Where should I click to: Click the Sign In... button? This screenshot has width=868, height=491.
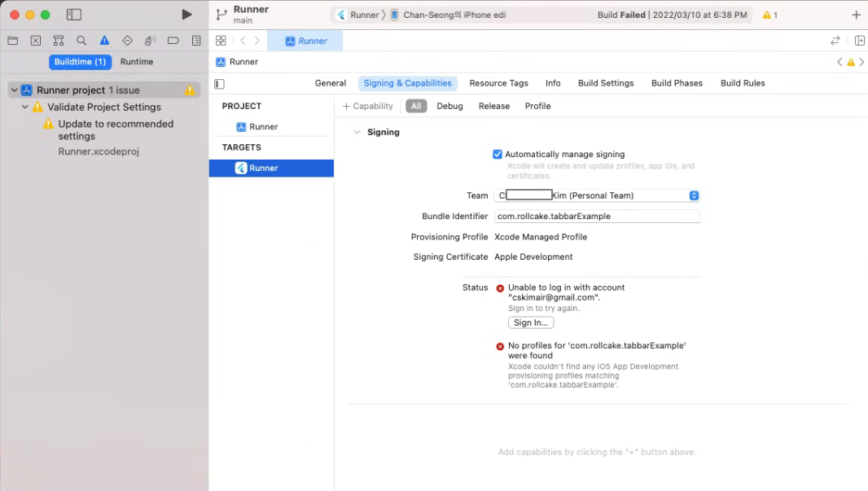(531, 322)
